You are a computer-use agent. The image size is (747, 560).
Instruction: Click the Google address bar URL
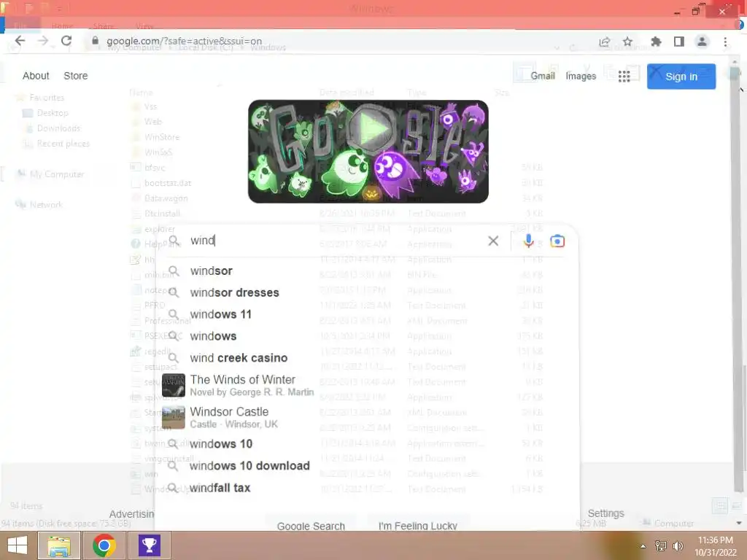pyautogui.click(x=184, y=42)
